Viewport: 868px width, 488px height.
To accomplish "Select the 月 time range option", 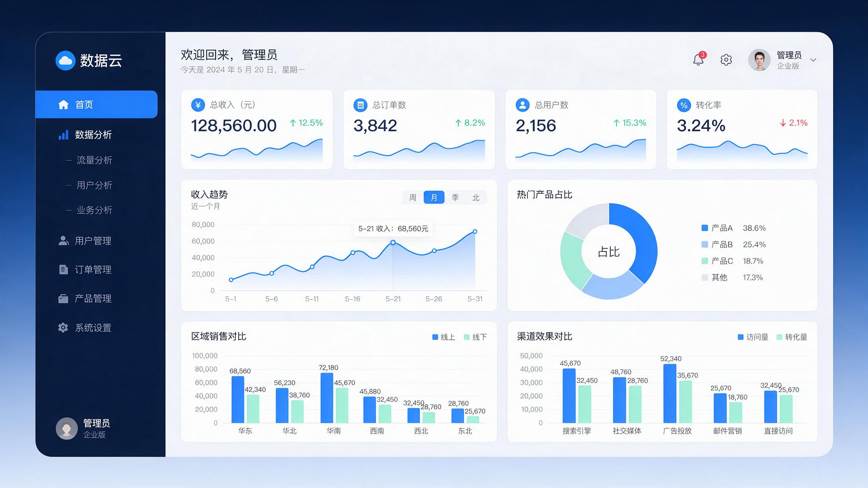I will pyautogui.click(x=434, y=197).
